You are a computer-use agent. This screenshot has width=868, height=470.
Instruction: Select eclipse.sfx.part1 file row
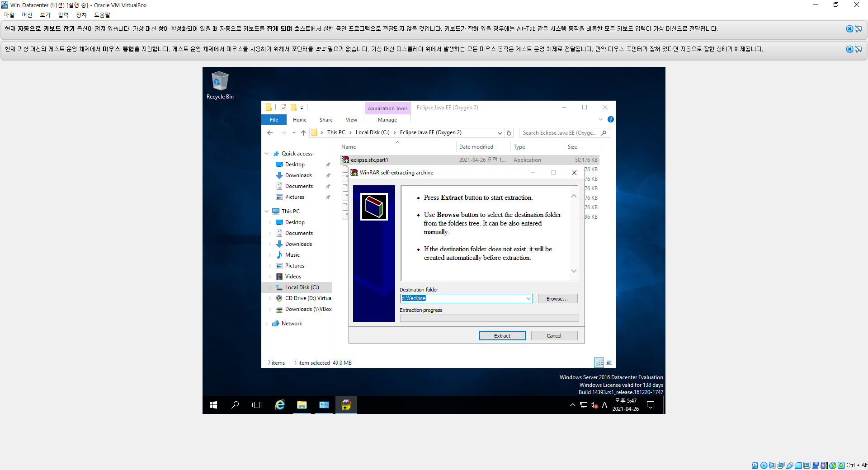[x=470, y=160]
